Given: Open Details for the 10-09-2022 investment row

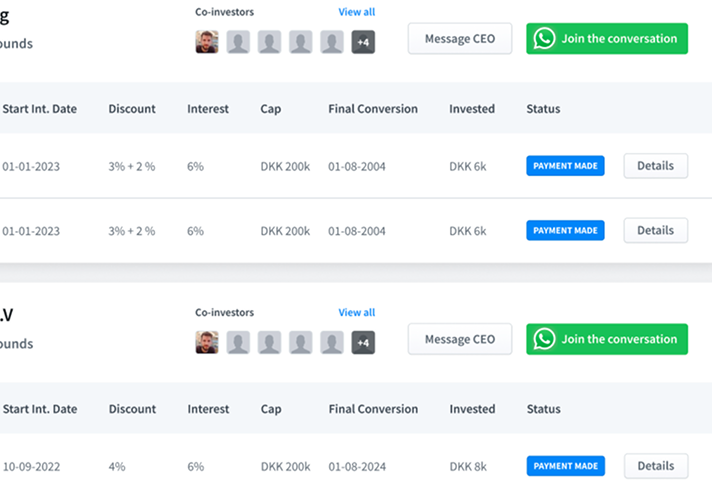Looking at the screenshot, I should pyautogui.click(x=655, y=466).
